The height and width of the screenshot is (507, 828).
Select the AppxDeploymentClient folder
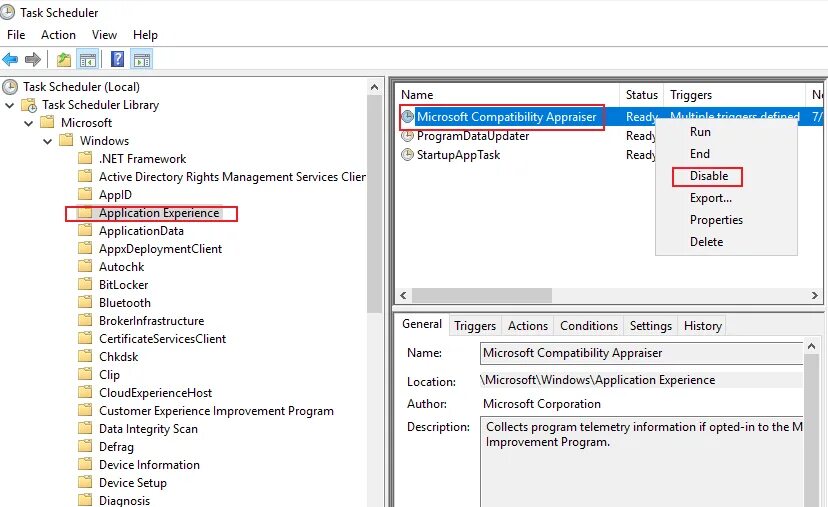click(x=161, y=249)
